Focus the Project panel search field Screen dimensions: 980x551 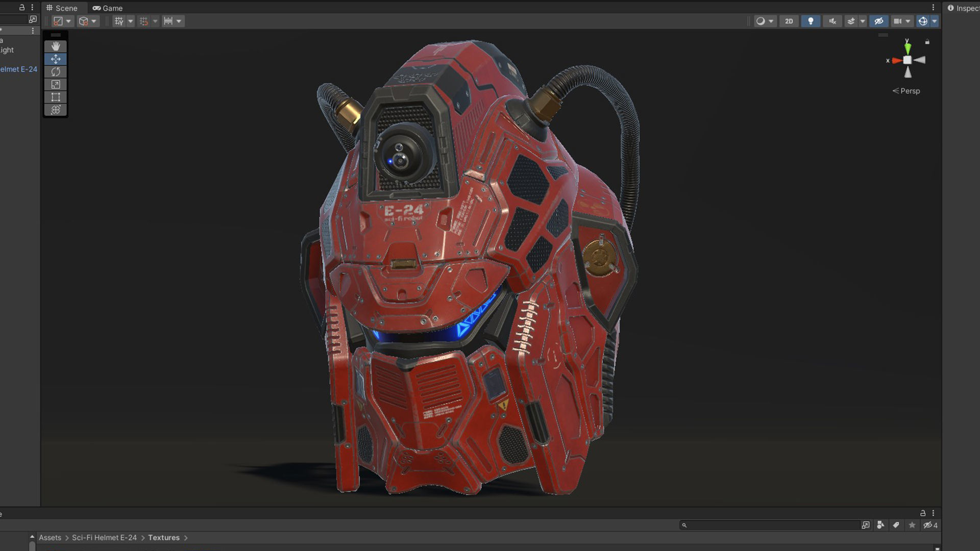click(x=770, y=525)
